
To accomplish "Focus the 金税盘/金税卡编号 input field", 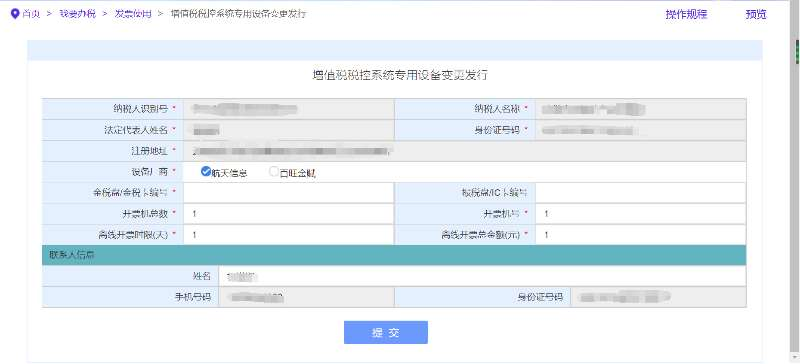I will click(x=289, y=192).
